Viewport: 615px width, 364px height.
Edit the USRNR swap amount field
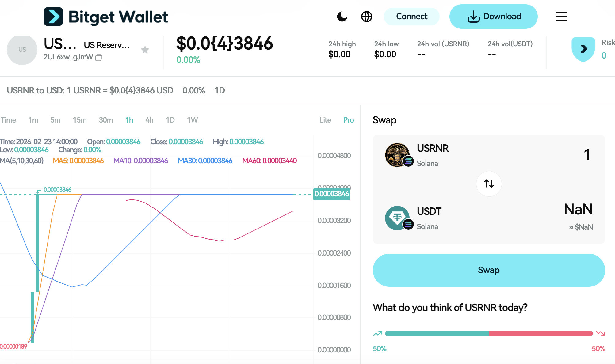click(586, 155)
